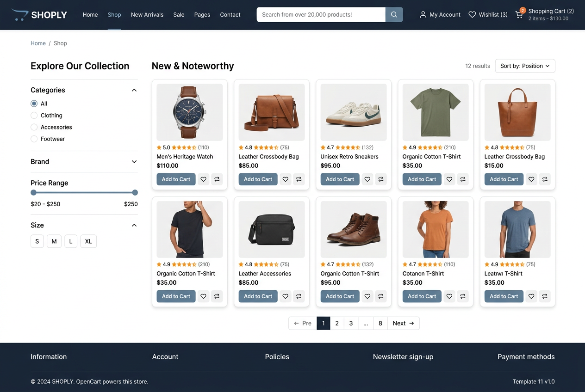Image resolution: width=585 pixels, height=392 pixels.
Task: Click compare icon for Unisex Retro Sneakers
Action: (x=381, y=179)
